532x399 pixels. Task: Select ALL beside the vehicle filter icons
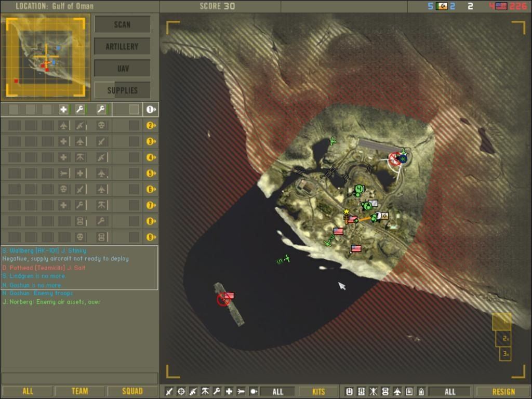[x=450, y=392]
